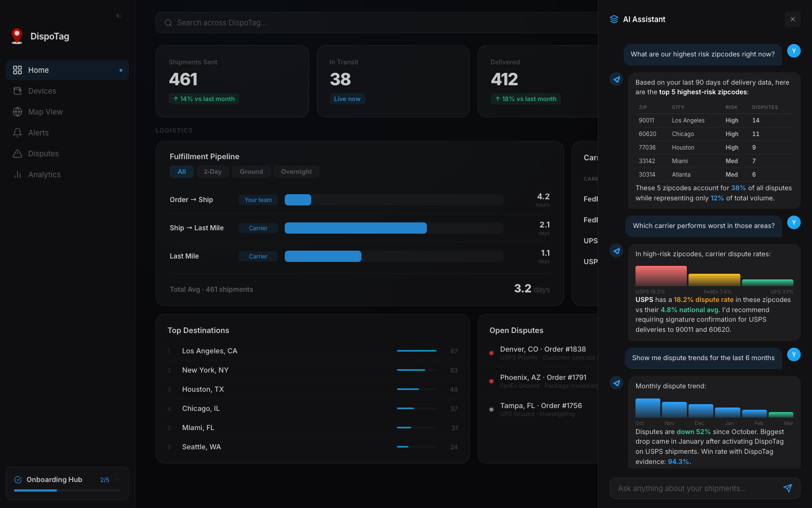
Task: Click the Ask anything about your shipments field
Action: tap(694, 488)
